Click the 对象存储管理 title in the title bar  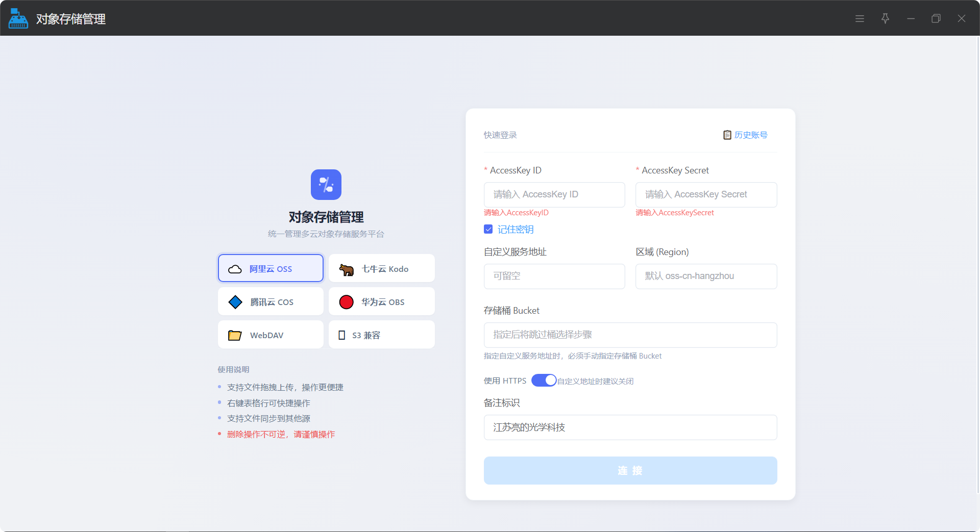tap(71, 19)
